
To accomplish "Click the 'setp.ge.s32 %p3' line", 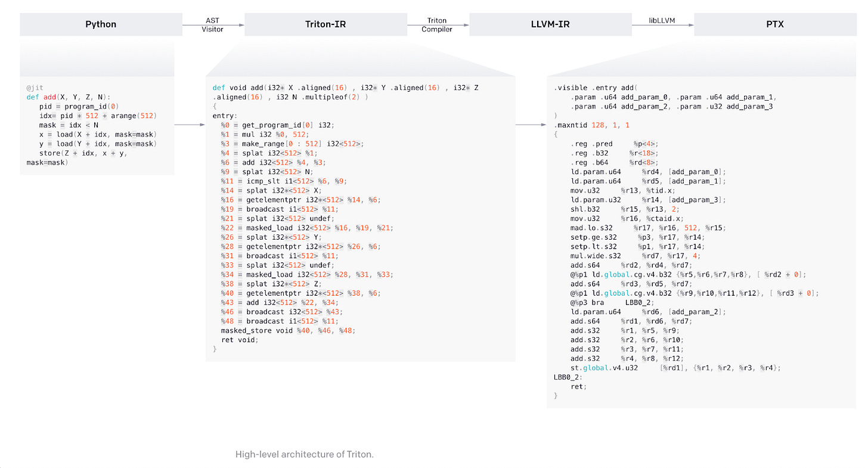I will click(x=638, y=237).
